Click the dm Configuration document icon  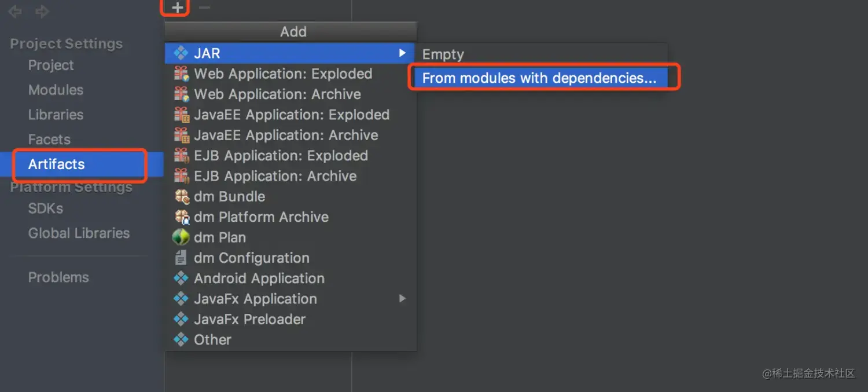pos(181,258)
